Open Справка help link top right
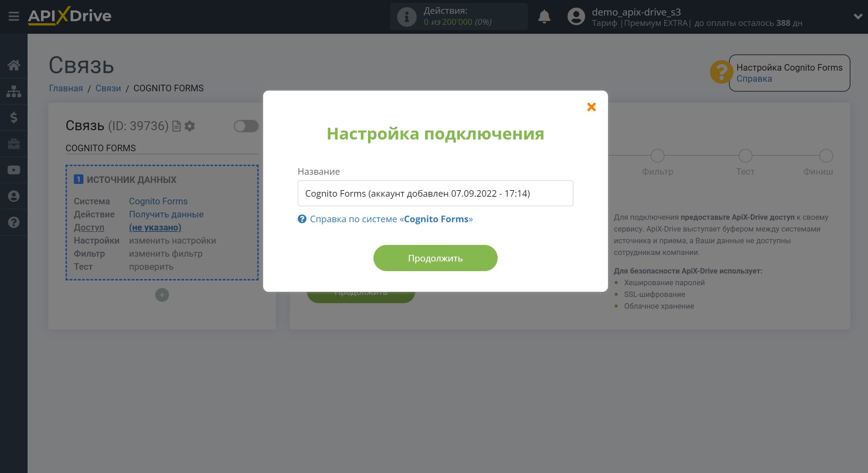 [754, 79]
